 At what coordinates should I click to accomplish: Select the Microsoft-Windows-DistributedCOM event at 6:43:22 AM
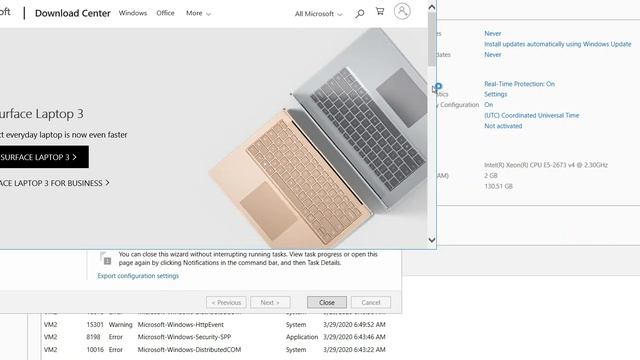tap(215, 349)
